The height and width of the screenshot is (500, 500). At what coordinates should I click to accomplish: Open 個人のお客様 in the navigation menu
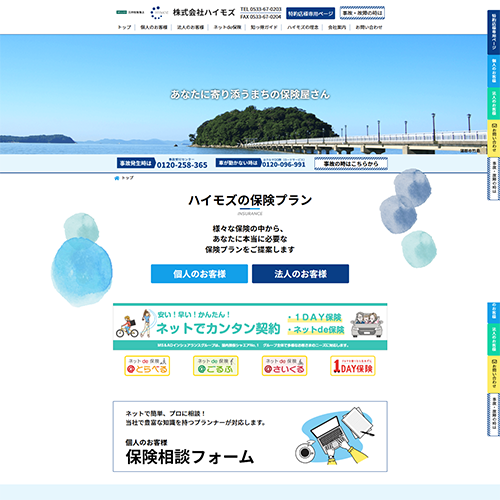(154, 27)
